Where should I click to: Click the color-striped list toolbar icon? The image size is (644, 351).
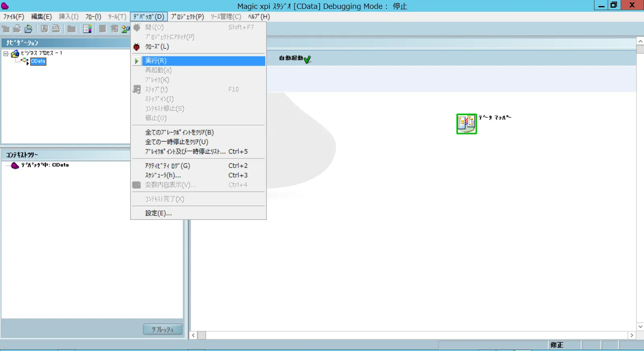point(87,29)
